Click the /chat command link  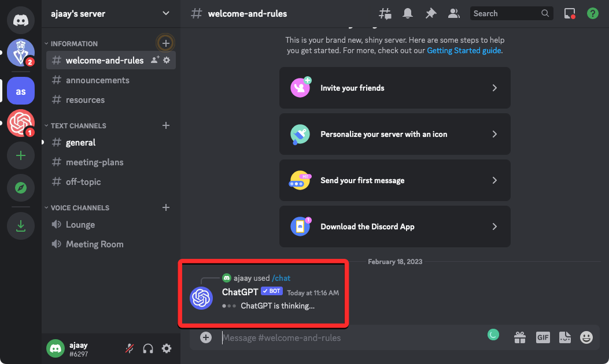point(281,278)
